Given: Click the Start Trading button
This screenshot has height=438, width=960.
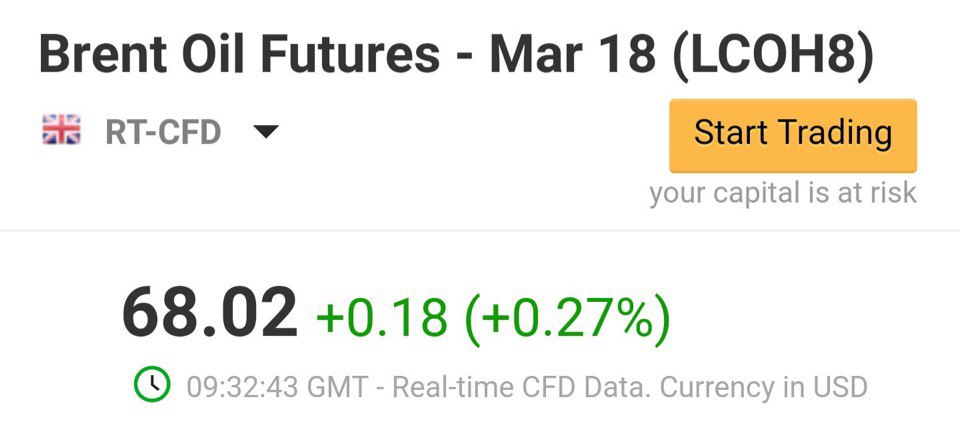Looking at the screenshot, I should coord(793,136).
